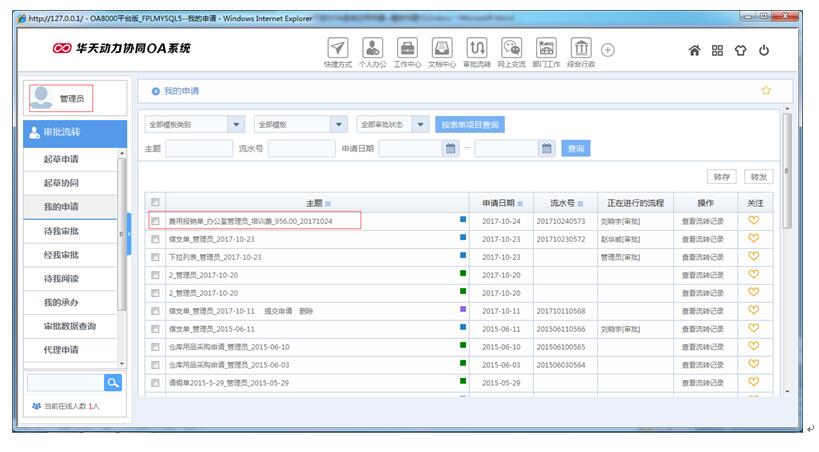Open the grid apps icon
Screen dimensions: 819x452
click(718, 50)
